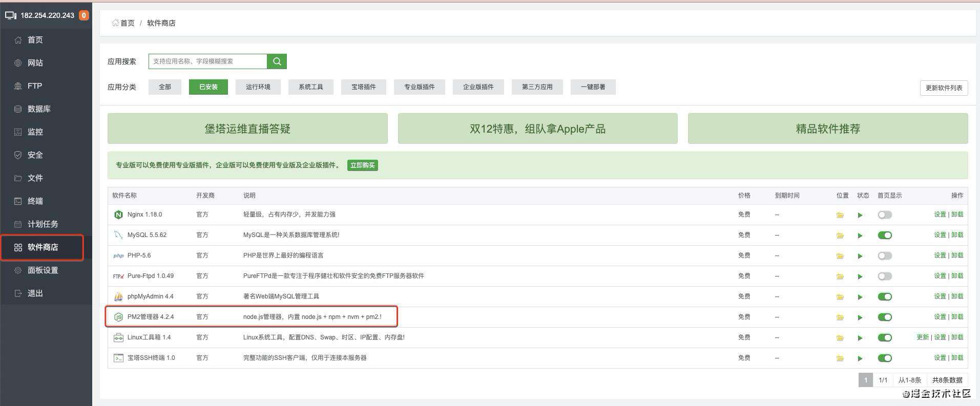Image resolution: width=980 pixels, height=406 pixels.
Task: Select the 第三方应用 category tab
Action: tap(537, 87)
